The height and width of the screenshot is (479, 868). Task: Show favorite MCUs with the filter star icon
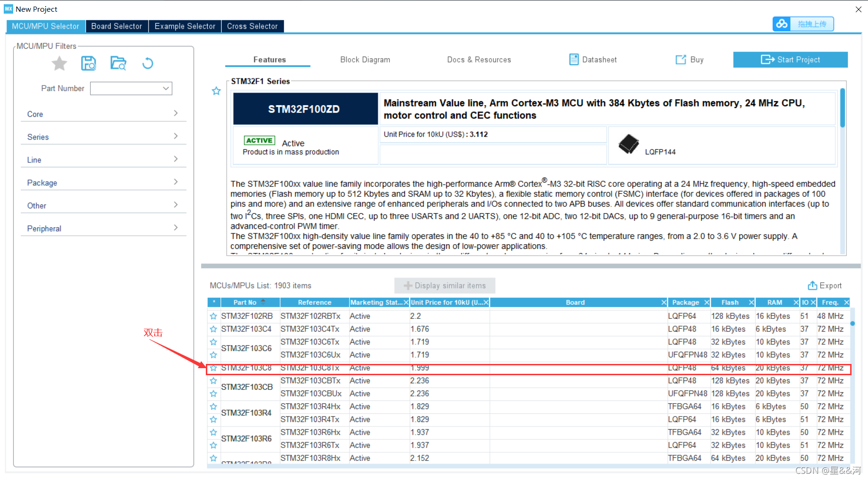click(59, 63)
